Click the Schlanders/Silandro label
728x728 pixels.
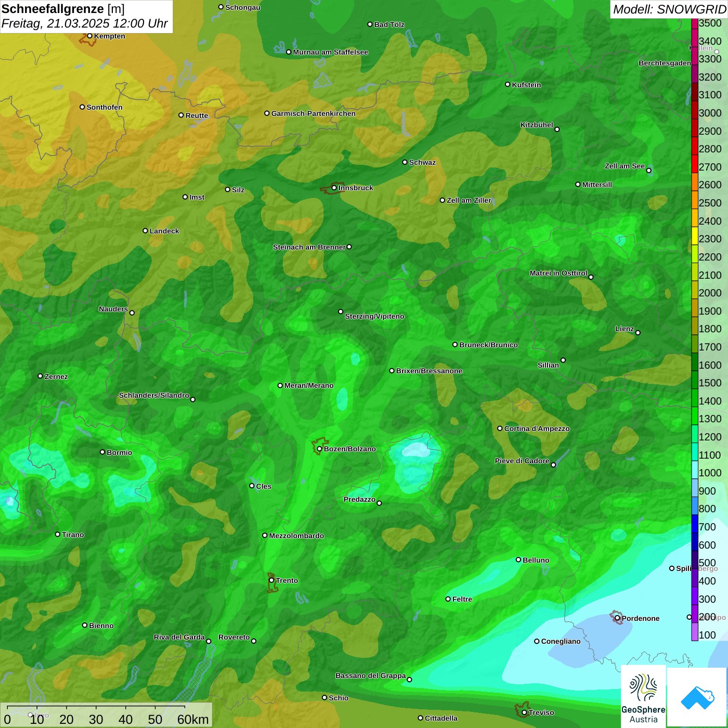point(154,395)
